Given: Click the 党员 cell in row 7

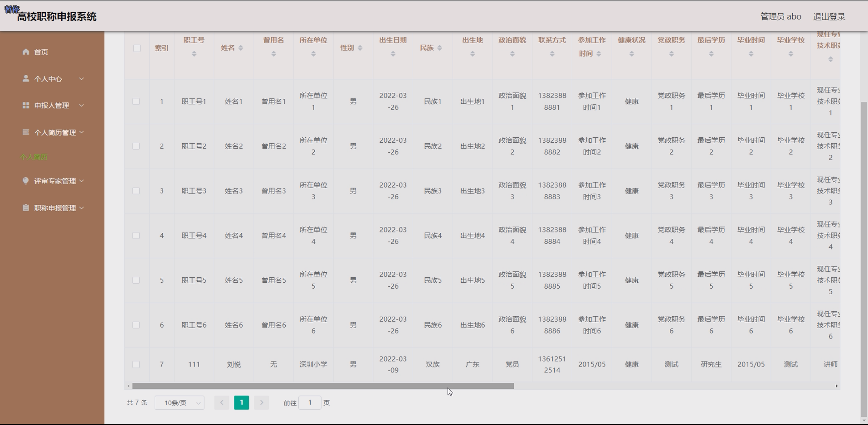Looking at the screenshot, I should click(x=512, y=364).
